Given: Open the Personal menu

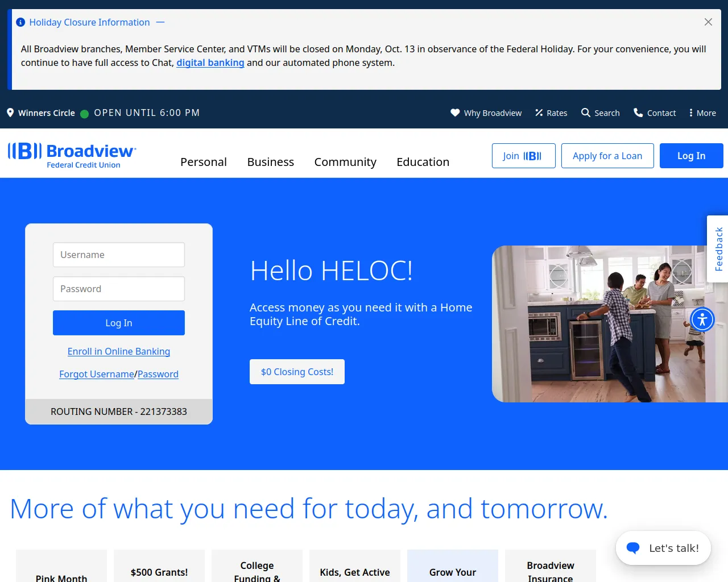Looking at the screenshot, I should tap(204, 162).
